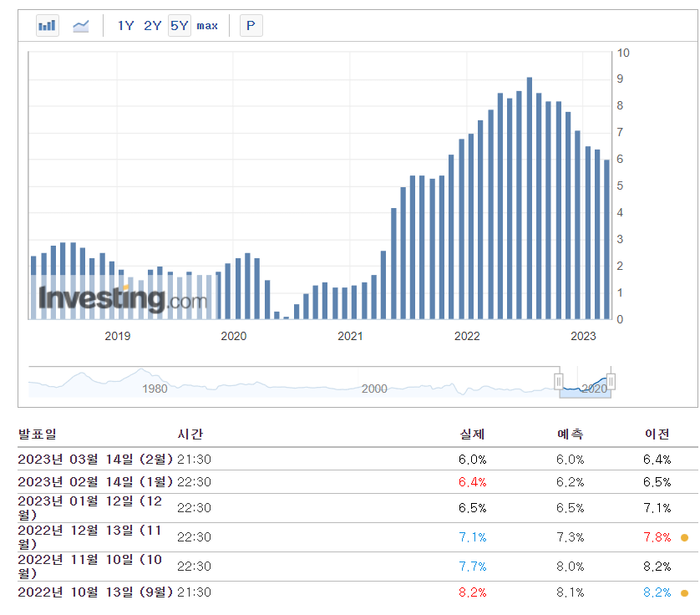Click the forecast value 7.3%
Viewport: 700px width, 615px height.
tap(570, 537)
